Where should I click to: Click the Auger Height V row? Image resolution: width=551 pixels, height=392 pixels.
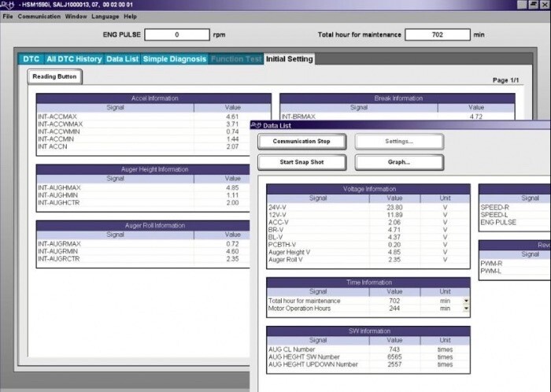(368, 252)
